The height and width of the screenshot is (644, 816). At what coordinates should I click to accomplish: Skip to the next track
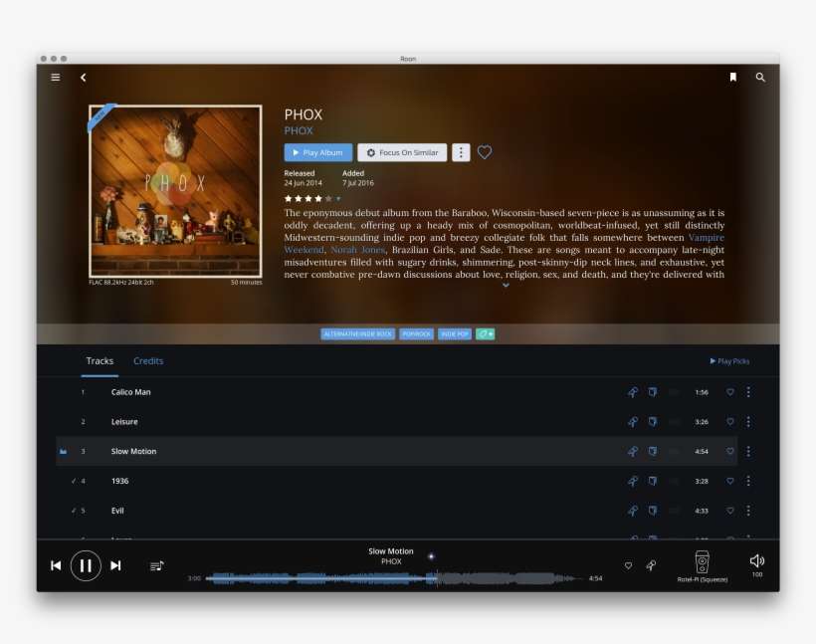116,564
